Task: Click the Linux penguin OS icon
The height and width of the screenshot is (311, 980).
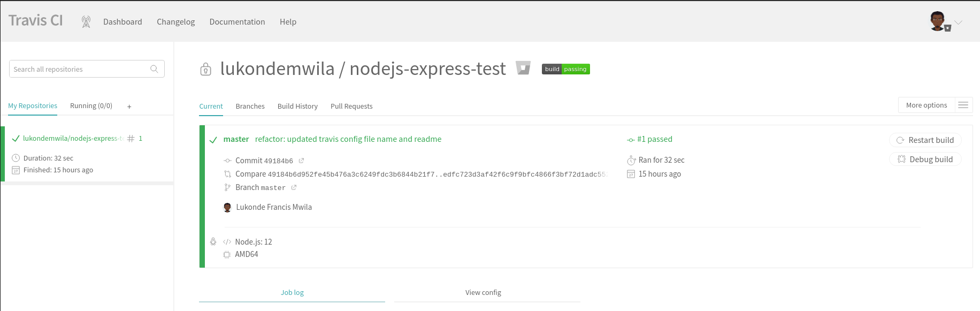Action: (x=213, y=241)
